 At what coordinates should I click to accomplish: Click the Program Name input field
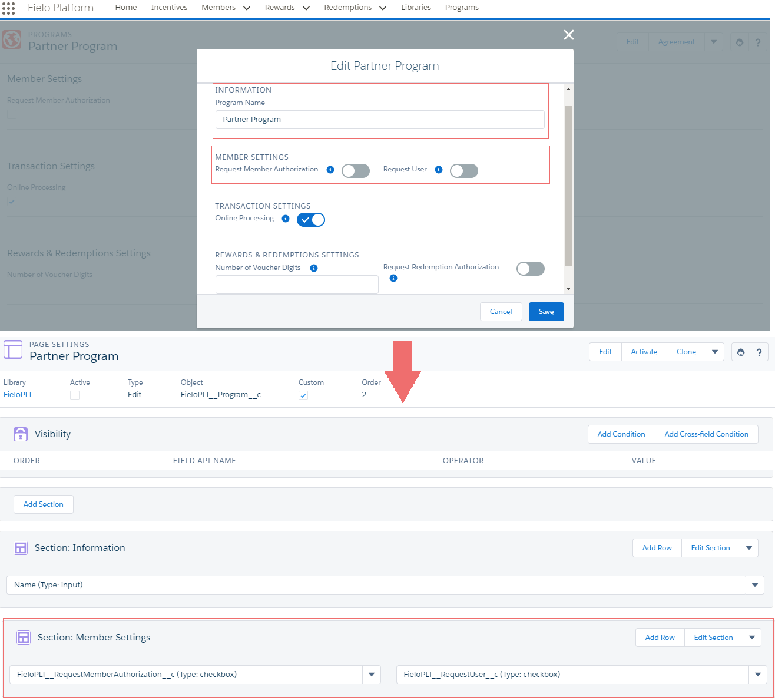coord(380,120)
